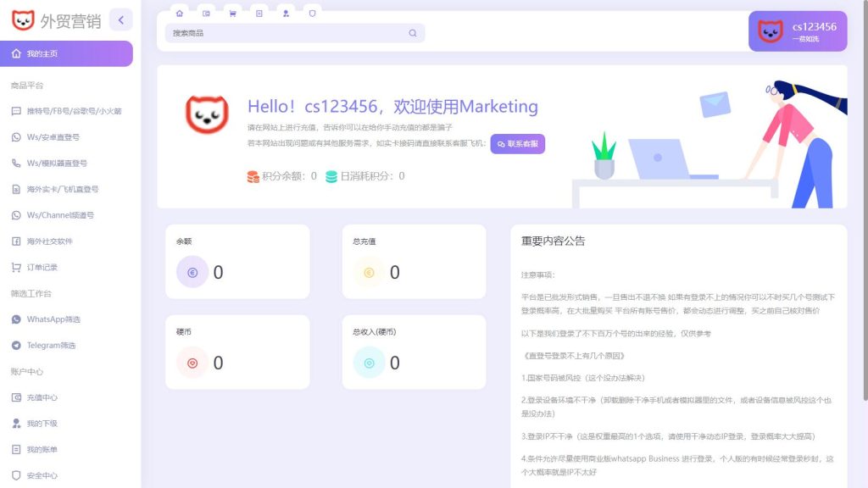Click the person icon in the top toolbar
The width and height of the screenshot is (868, 488).
(x=287, y=13)
